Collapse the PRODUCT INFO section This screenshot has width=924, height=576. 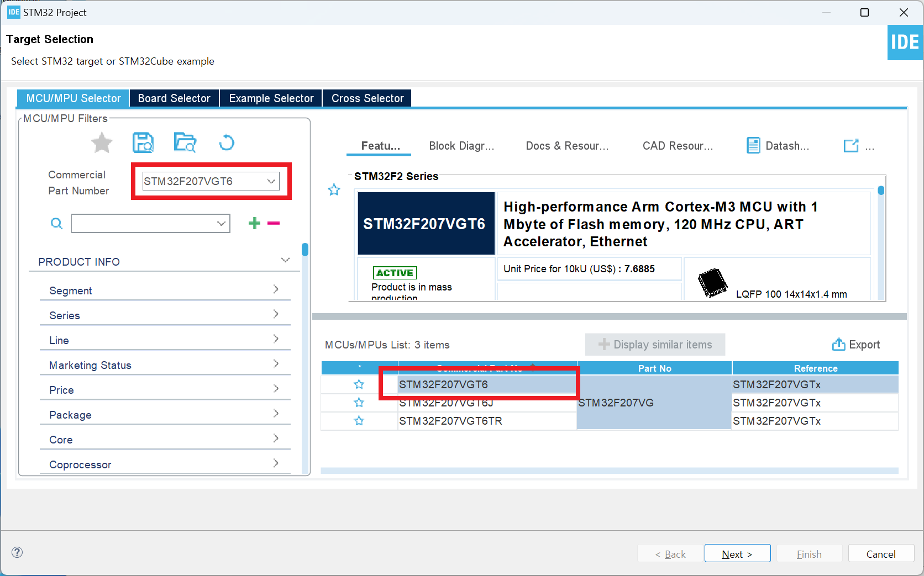click(285, 260)
